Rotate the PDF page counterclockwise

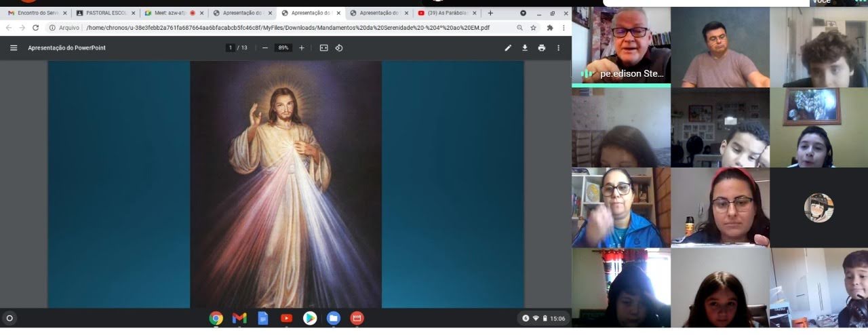339,48
